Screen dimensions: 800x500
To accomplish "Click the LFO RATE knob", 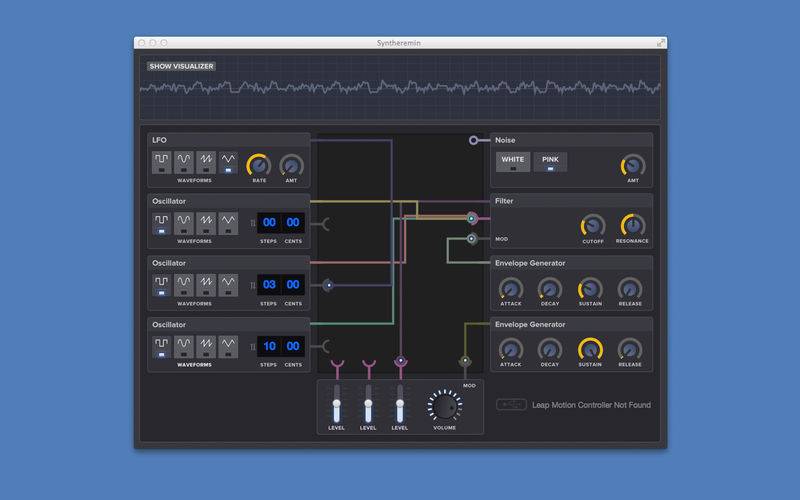I will [x=259, y=163].
